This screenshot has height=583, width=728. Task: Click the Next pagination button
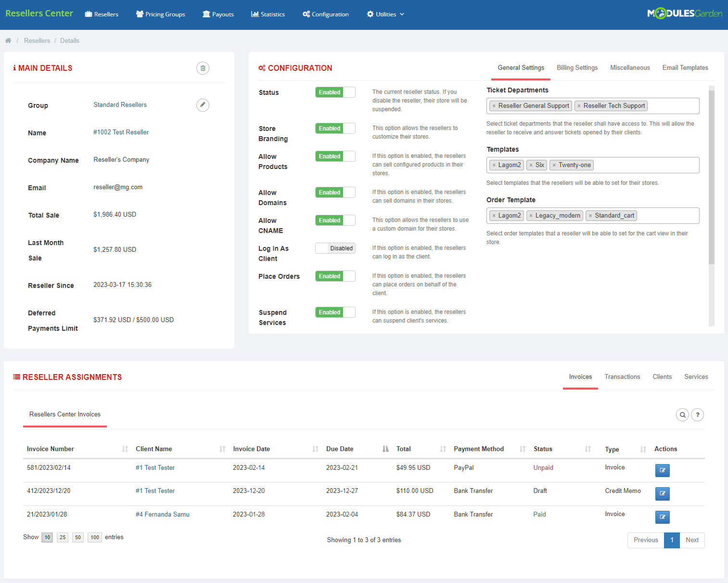[x=692, y=540]
